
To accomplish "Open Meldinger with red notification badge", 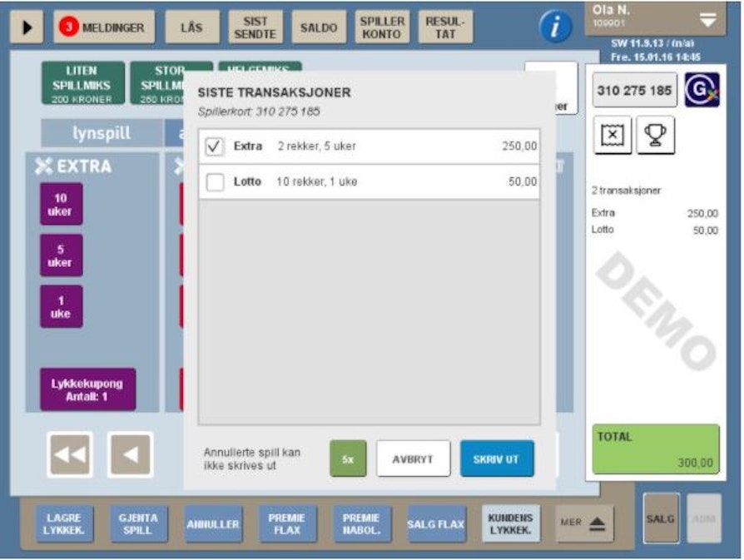I will pos(104,27).
